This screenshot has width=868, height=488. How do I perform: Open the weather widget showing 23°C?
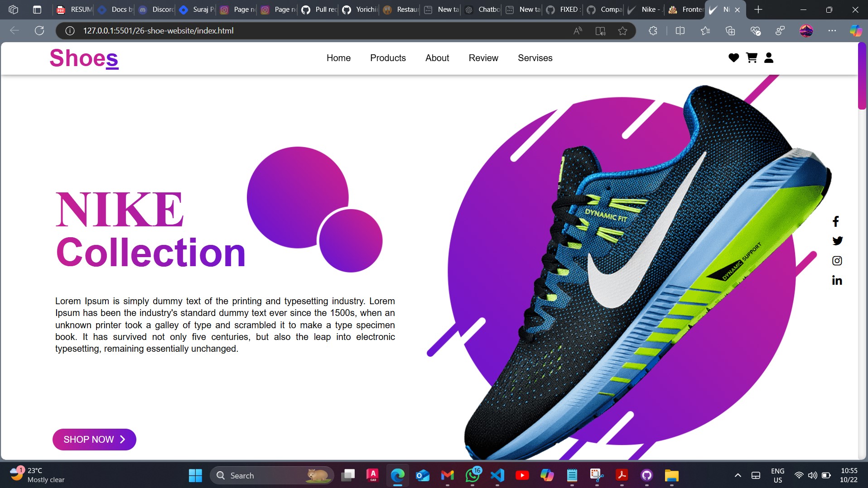38,475
